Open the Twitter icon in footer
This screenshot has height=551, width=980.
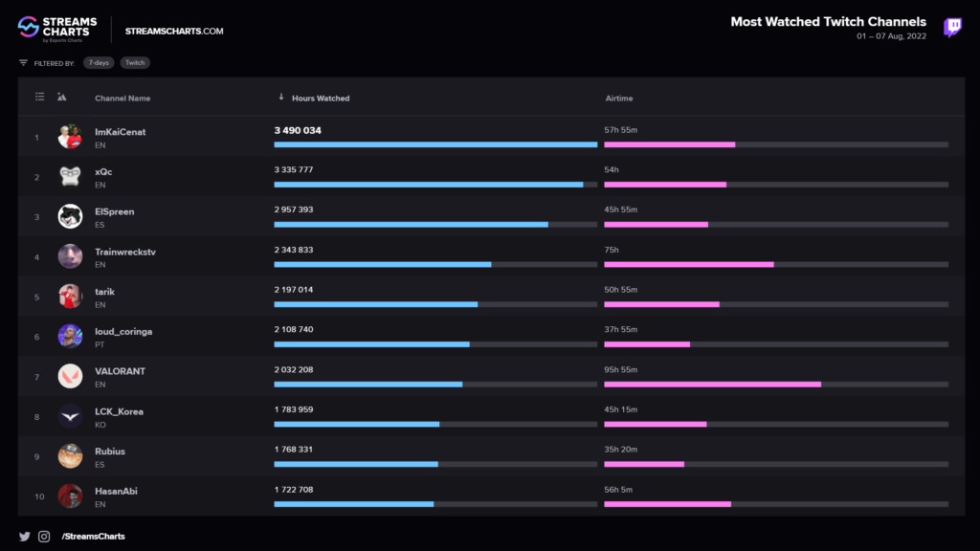(24, 536)
